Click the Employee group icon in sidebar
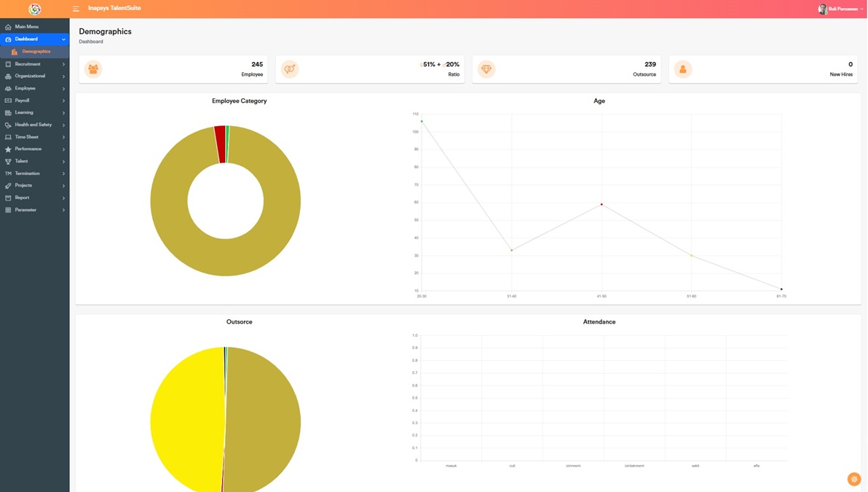The width and height of the screenshot is (868, 492). [x=8, y=89]
